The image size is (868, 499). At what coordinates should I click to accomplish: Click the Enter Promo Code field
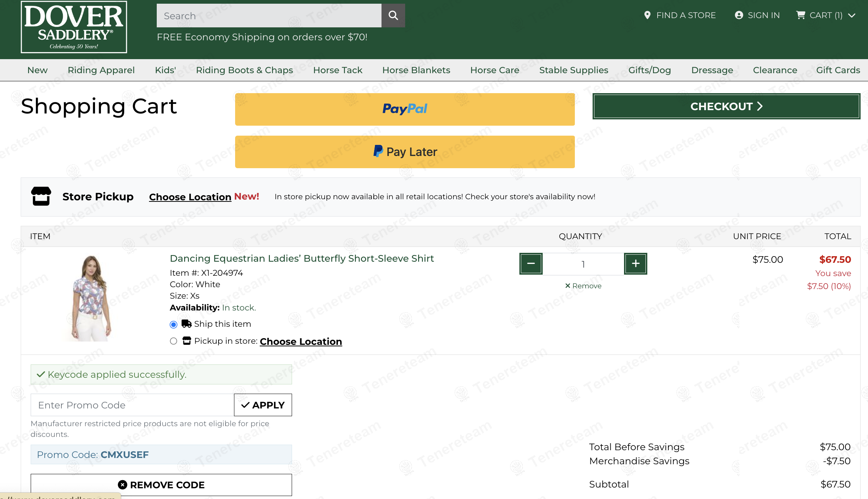[x=132, y=405]
